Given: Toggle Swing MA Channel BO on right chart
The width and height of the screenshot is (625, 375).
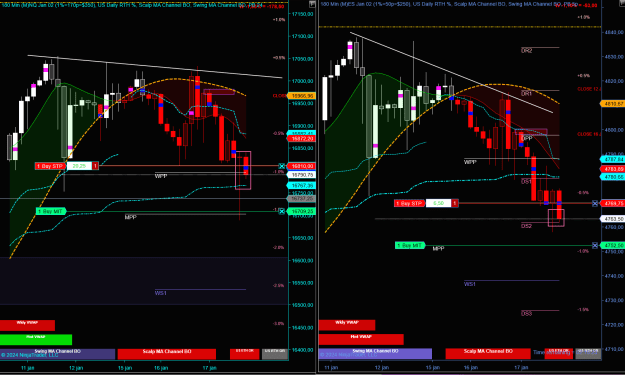Looking at the screenshot, I should (375, 354).
